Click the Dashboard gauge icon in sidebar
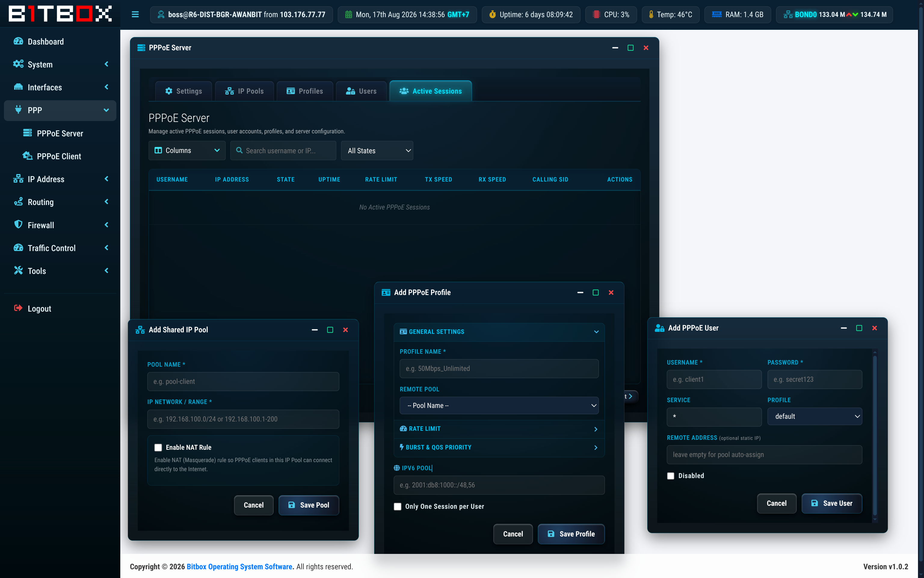This screenshot has width=924, height=578. [18, 41]
